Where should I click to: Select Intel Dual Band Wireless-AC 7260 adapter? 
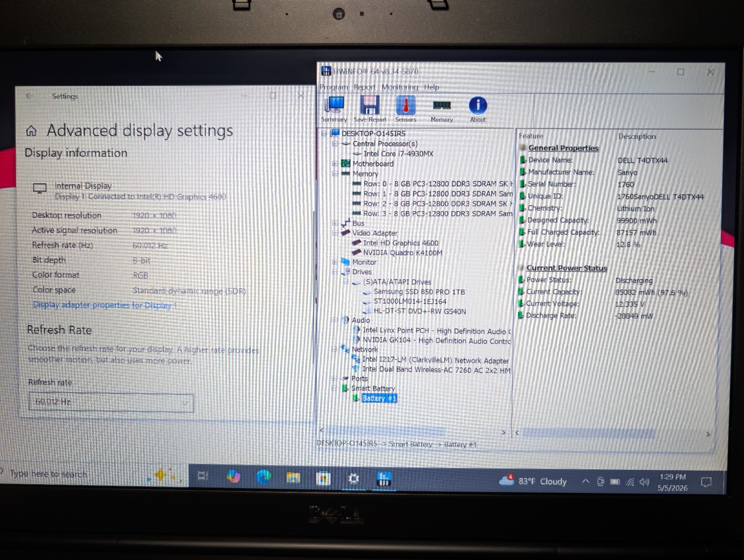436,370
